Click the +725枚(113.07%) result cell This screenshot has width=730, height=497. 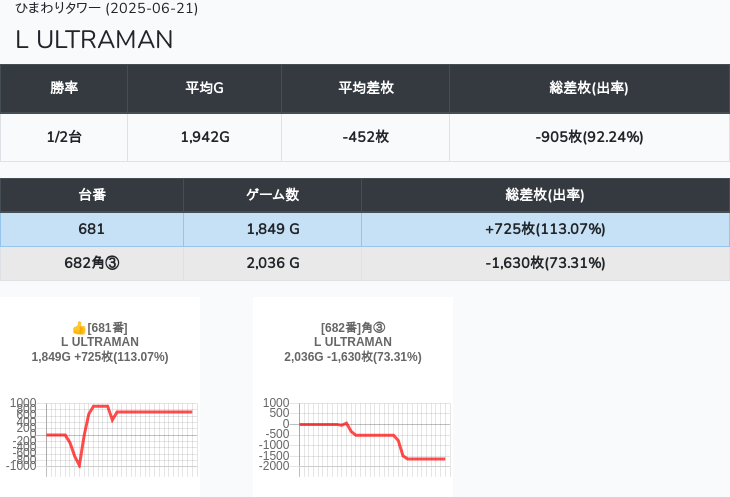[x=545, y=229]
